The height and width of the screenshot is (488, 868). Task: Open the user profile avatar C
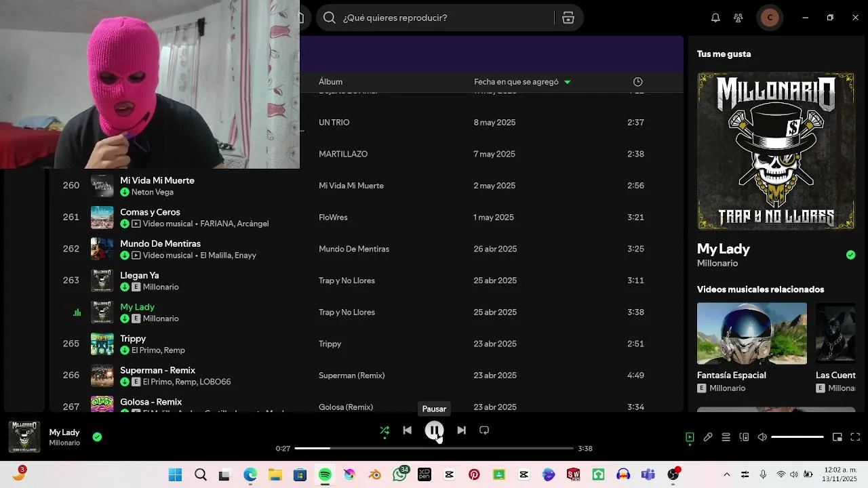(769, 18)
